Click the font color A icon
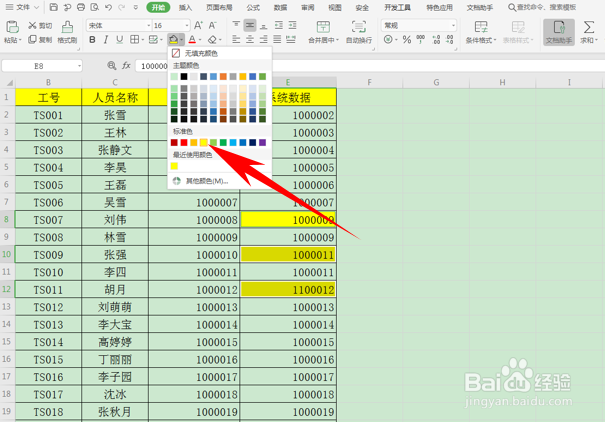The height and width of the screenshot is (422, 605). [x=192, y=39]
